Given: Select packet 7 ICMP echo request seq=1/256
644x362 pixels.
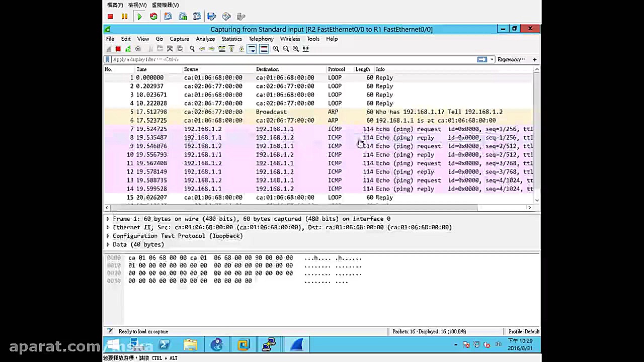Looking at the screenshot, I should (x=318, y=129).
